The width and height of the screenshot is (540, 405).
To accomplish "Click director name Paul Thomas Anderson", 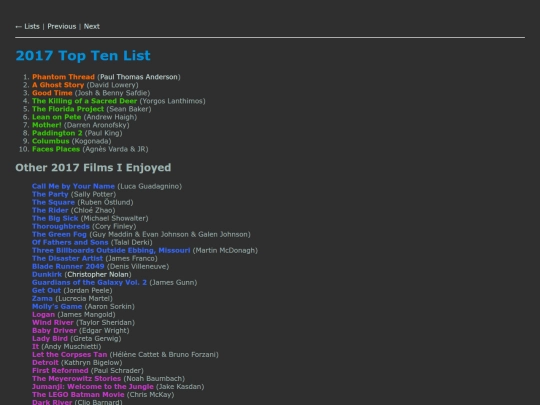I will (x=139, y=77).
